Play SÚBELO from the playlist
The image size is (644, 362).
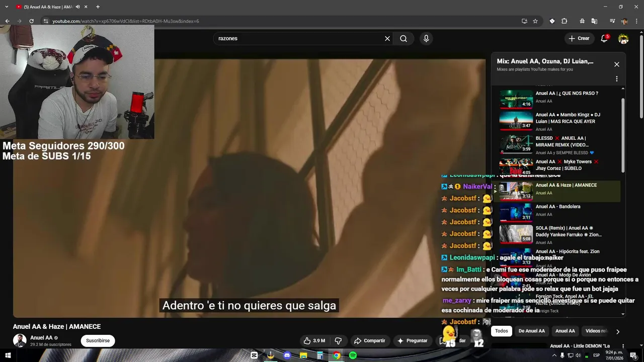(559, 167)
